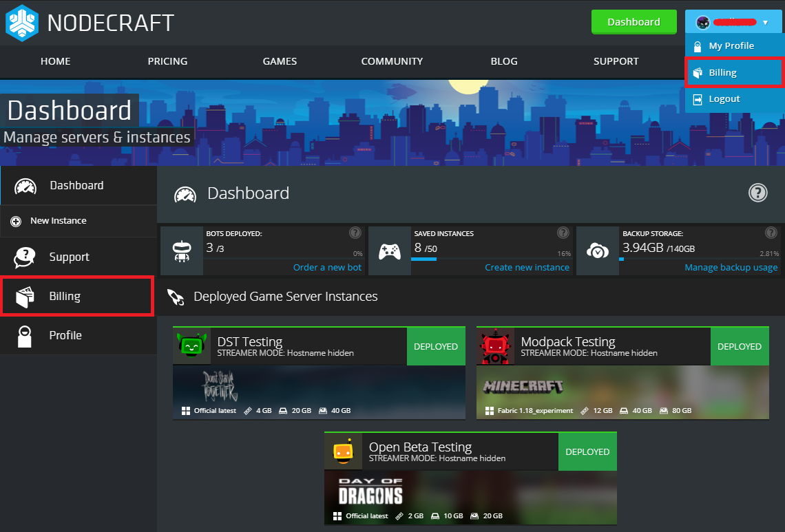Click the Create new instance link
Image resolution: width=785 pixels, height=532 pixels.
click(527, 268)
